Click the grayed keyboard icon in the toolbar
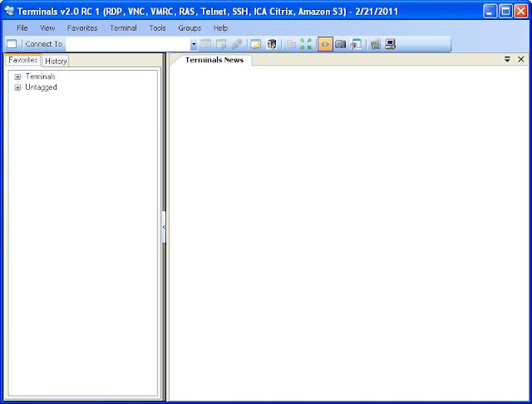This screenshot has width=532, height=404. (290, 44)
